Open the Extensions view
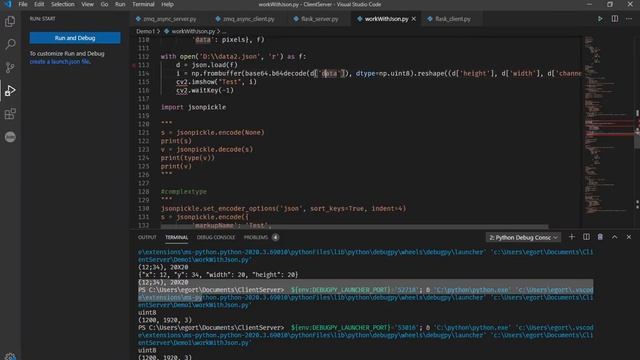640x360 pixels. tap(10, 114)
